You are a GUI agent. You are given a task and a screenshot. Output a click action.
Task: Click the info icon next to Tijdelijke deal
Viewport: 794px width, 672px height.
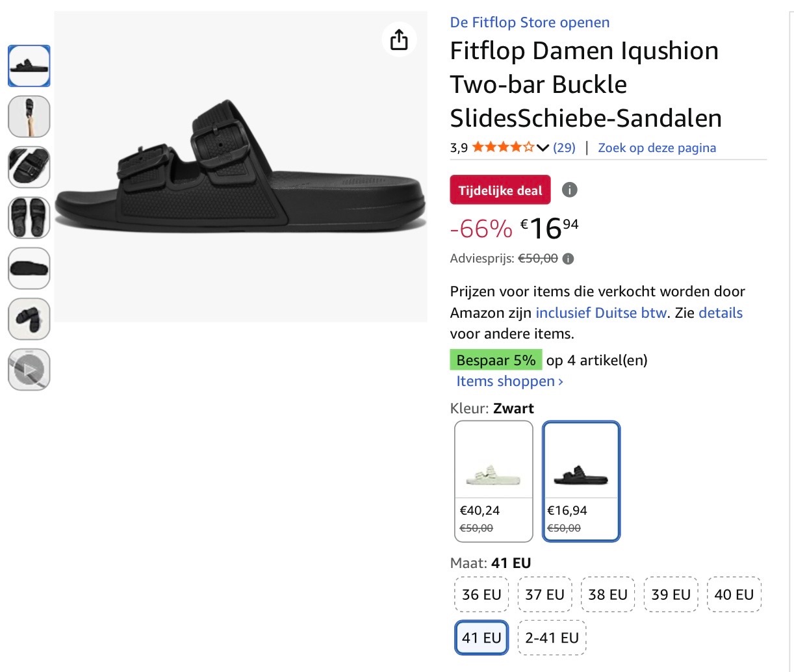coord(569,190)
